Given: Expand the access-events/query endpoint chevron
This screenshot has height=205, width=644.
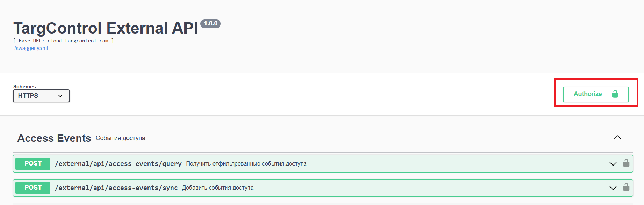Looking at the screenshot, I should click(x=613, y=164).
